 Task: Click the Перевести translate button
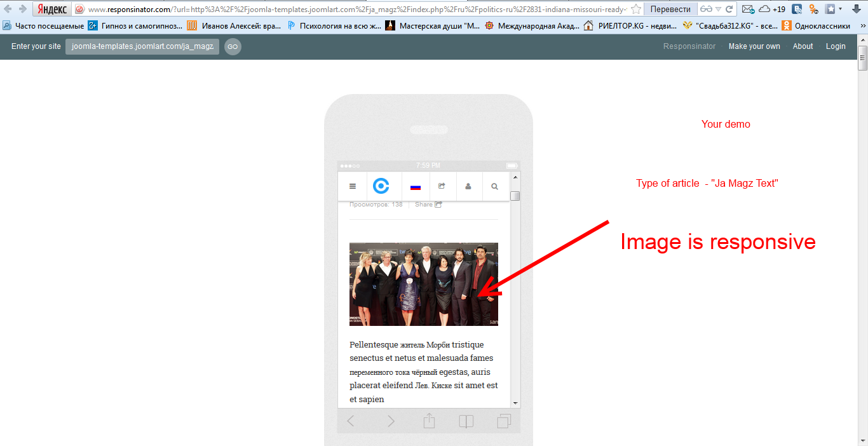pos(670,10)
